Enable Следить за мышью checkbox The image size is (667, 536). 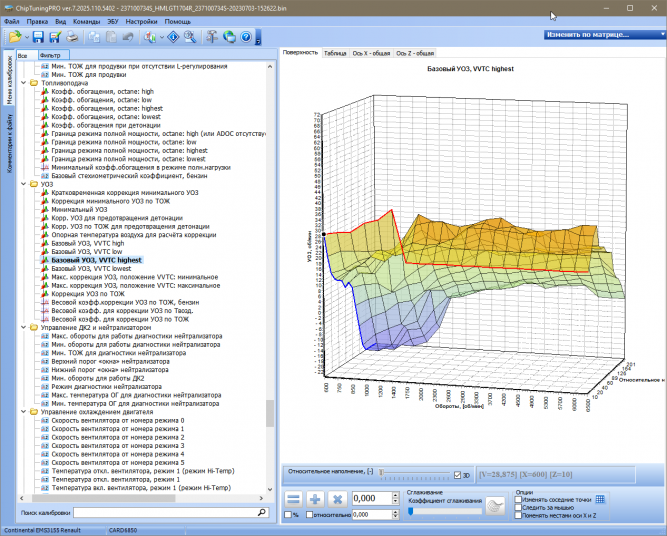(x=518, y=507)
